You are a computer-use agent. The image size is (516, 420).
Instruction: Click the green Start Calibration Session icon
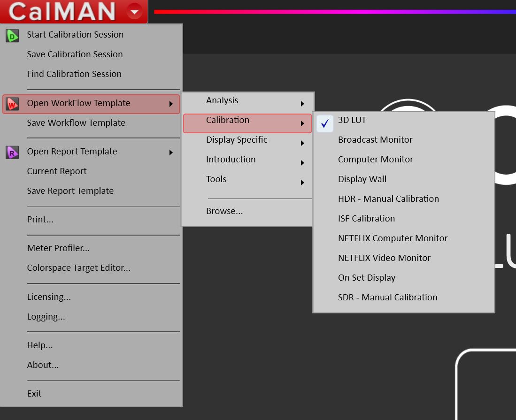(12, 36)
